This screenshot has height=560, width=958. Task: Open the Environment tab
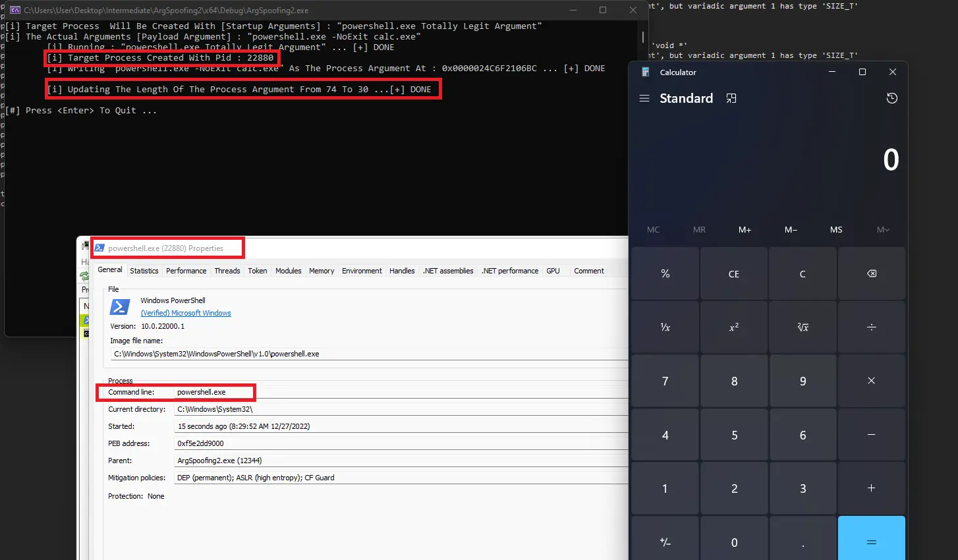coord(362,271)
